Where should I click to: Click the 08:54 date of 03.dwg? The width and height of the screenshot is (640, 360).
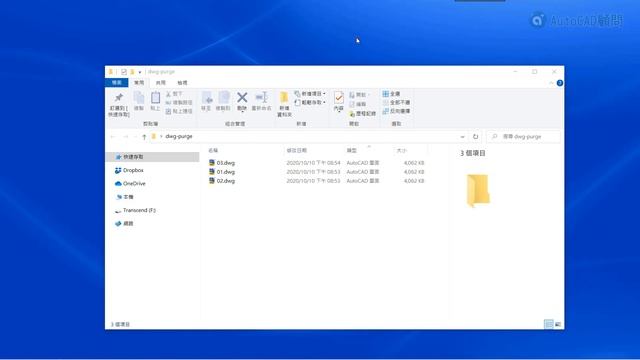point(313,163)
